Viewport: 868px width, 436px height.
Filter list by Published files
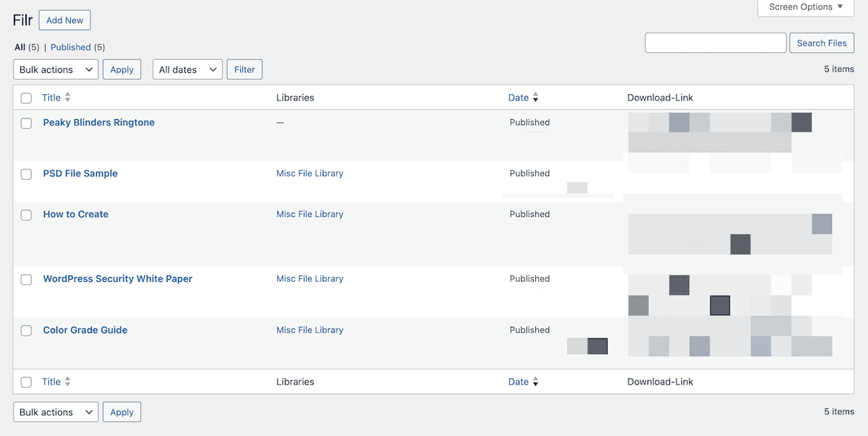coord(70,47)
